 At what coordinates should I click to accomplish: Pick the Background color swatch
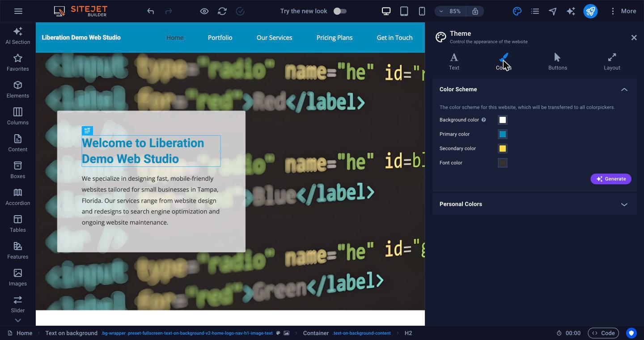503,120
